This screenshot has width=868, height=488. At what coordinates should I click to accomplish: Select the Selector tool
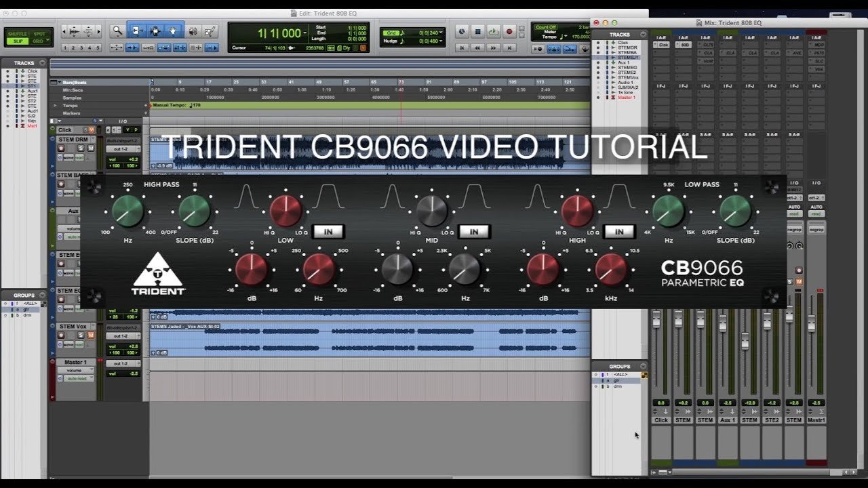[155, 31]
